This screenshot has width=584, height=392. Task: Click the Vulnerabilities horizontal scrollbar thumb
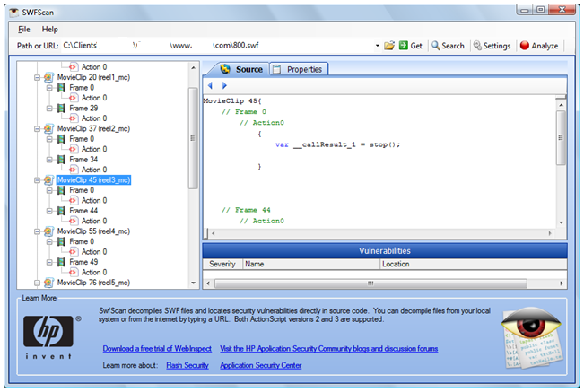(371, 283)
